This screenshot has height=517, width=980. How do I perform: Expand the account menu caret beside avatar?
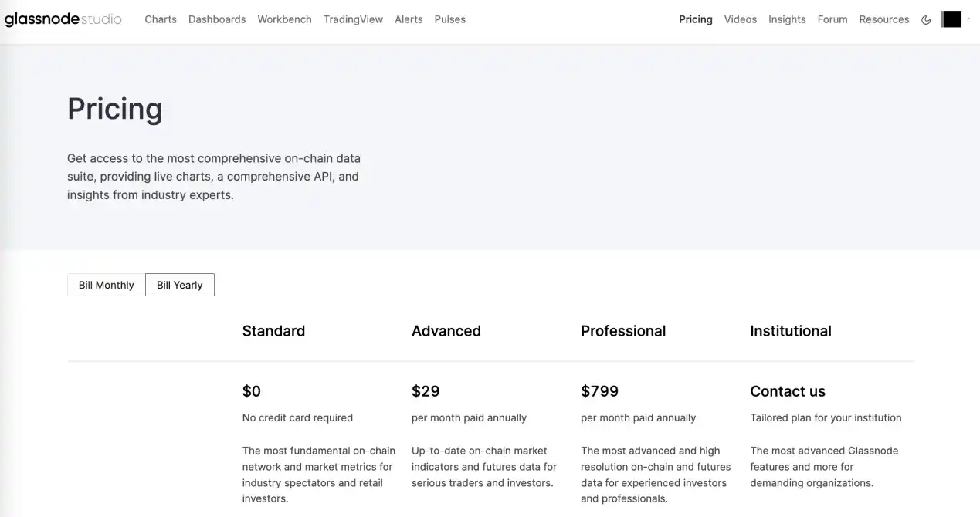pyautogui.click(x=968, y=19)
